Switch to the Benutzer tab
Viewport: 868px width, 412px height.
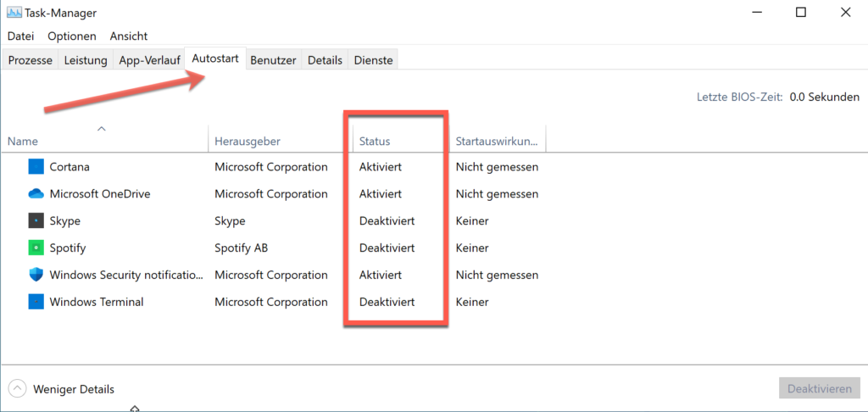(x=274, y=60)
